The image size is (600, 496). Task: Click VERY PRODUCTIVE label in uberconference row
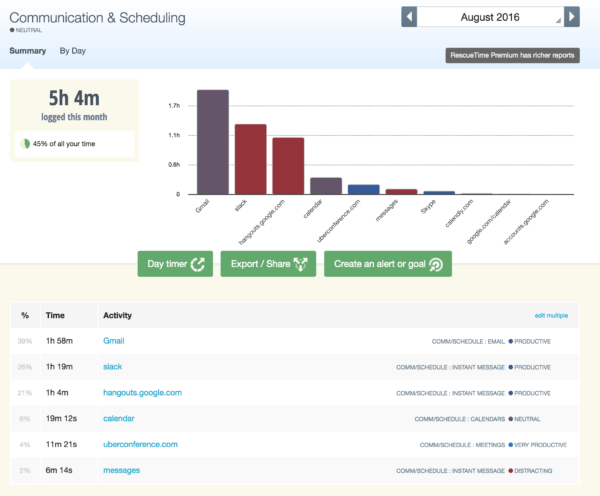[540, 445]
